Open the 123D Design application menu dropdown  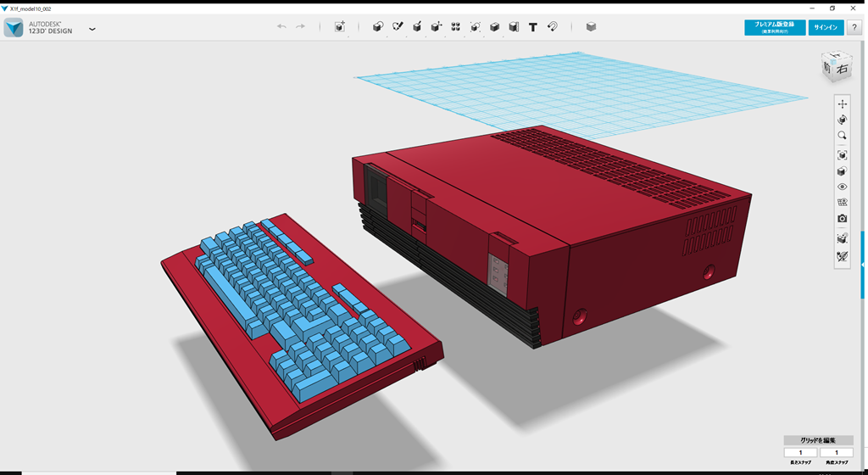92,29
